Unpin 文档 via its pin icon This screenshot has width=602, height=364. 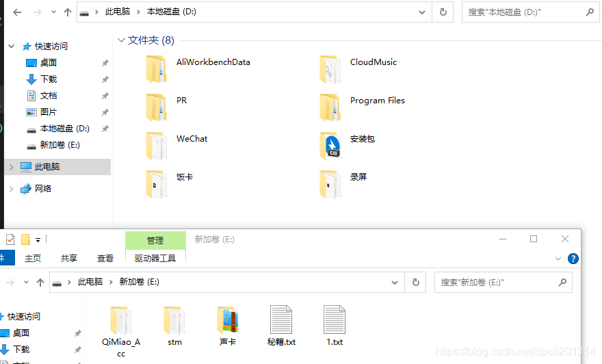point(105,96)
